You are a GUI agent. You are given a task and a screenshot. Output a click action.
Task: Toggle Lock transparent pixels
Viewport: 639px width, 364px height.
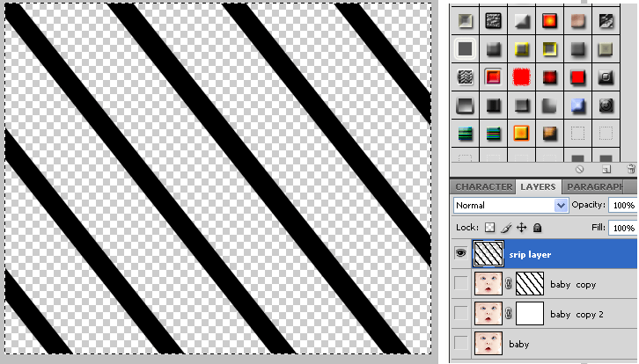click(x=490, y=228)
